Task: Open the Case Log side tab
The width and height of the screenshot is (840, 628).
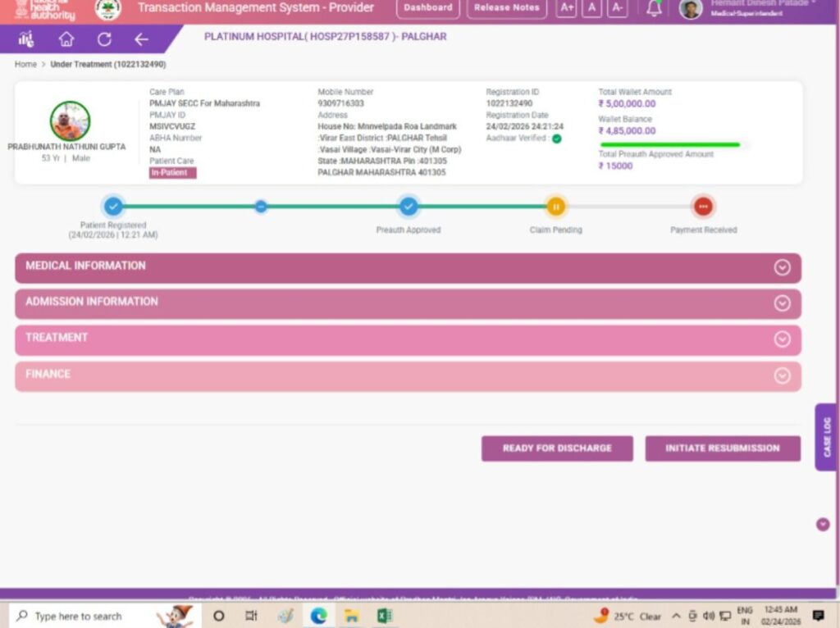Action: [826, 437]
